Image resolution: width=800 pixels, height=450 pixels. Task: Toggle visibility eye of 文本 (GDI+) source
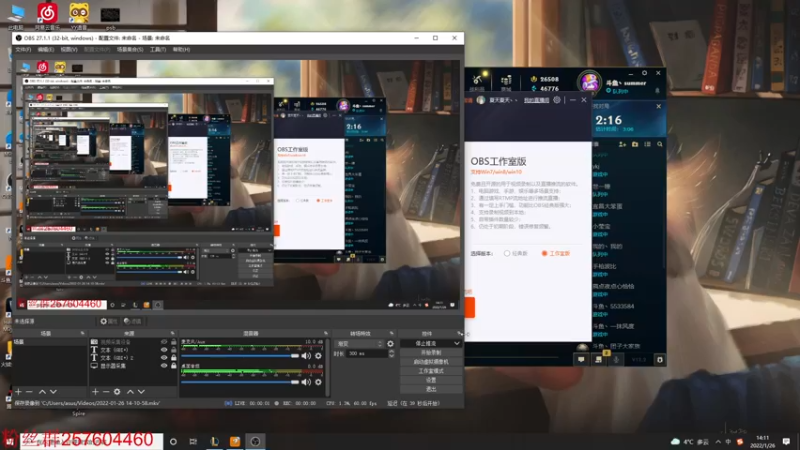(164, 350)
